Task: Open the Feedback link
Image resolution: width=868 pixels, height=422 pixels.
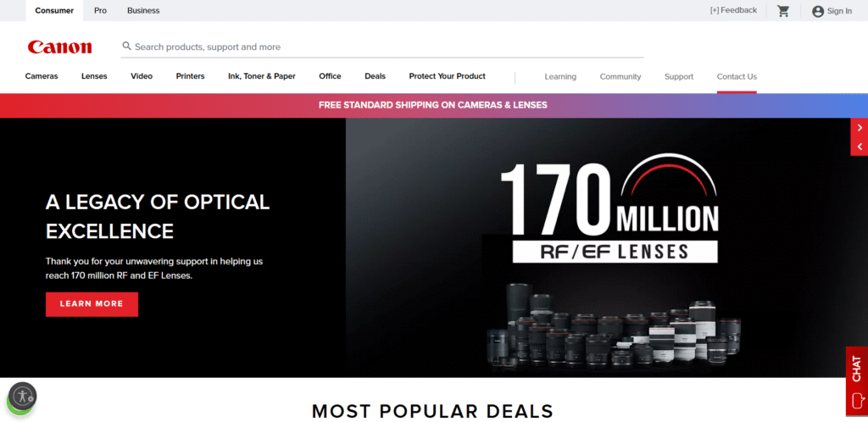Action: coord(733,10)
